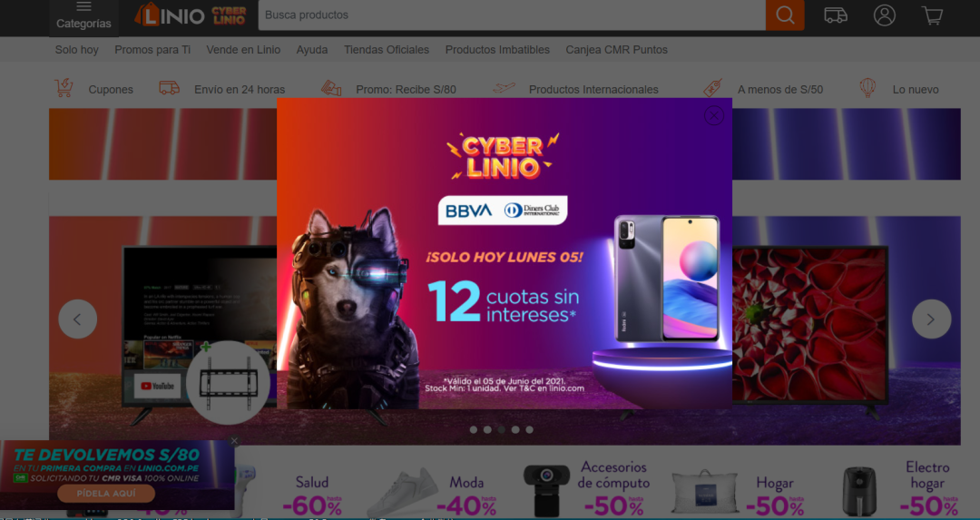Open the 'Canjea CMR Puntos' link
The image size is (980, 520).
pos(616,49)
